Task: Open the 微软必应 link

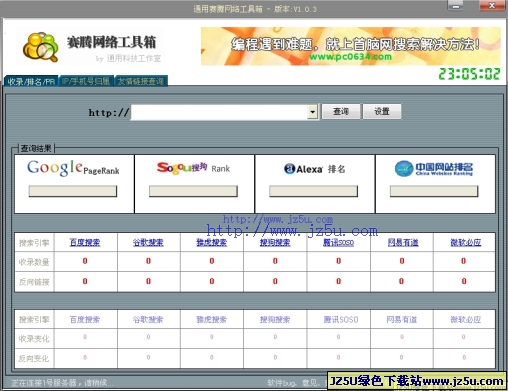Action: [466, 242]
